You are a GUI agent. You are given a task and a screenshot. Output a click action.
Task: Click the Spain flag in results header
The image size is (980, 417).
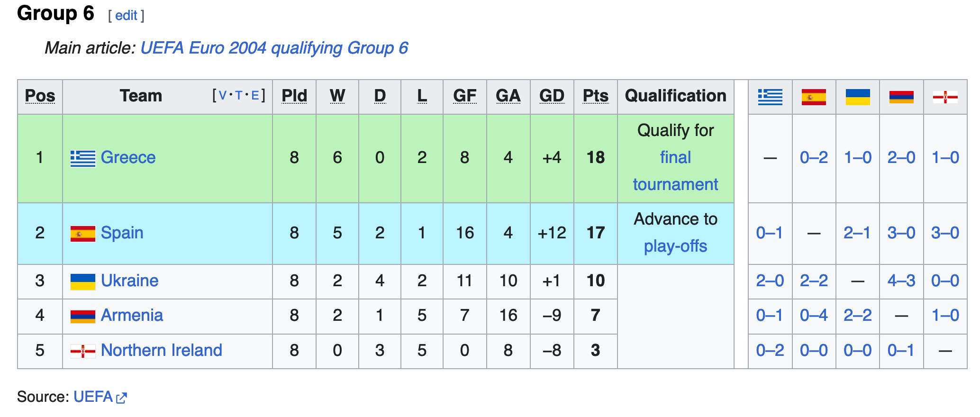point(814,97)
